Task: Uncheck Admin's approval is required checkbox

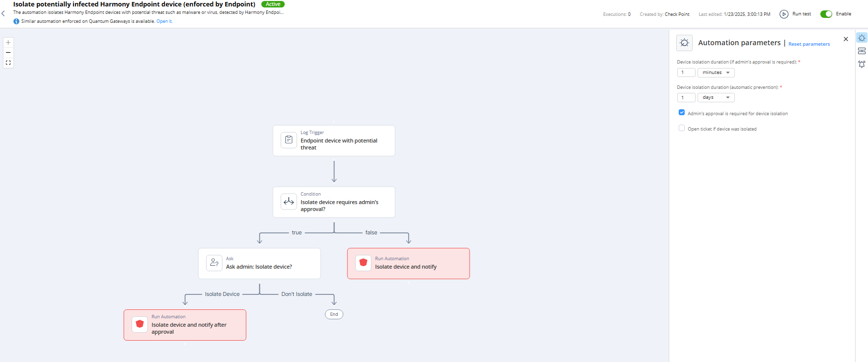Action: pyautogui.click(x=682, y=113)
